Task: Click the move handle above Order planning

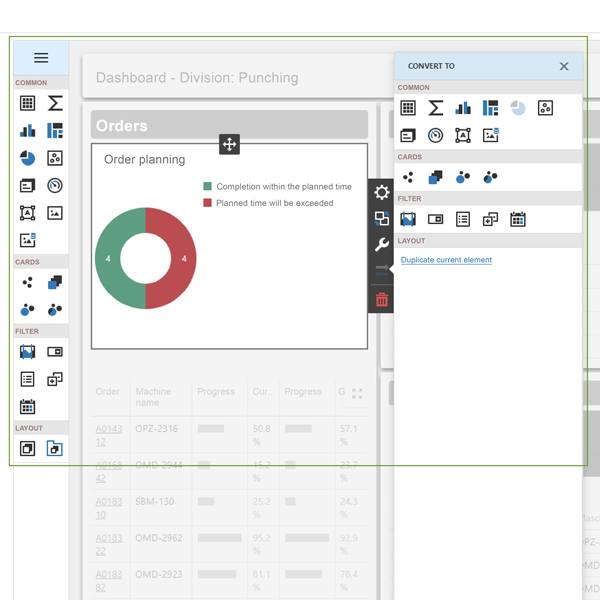Action: pyautogui.click(x=229, y=144)
